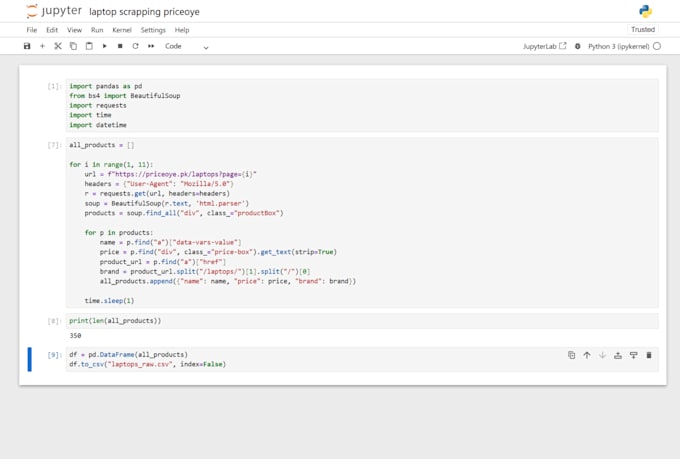Select cell prompt [9]:

(x=54, y=355)
